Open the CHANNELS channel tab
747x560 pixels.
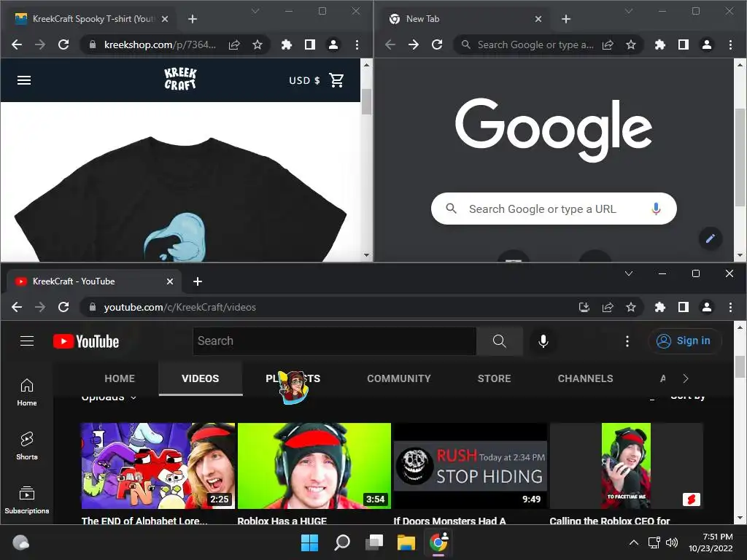[585, 378]
